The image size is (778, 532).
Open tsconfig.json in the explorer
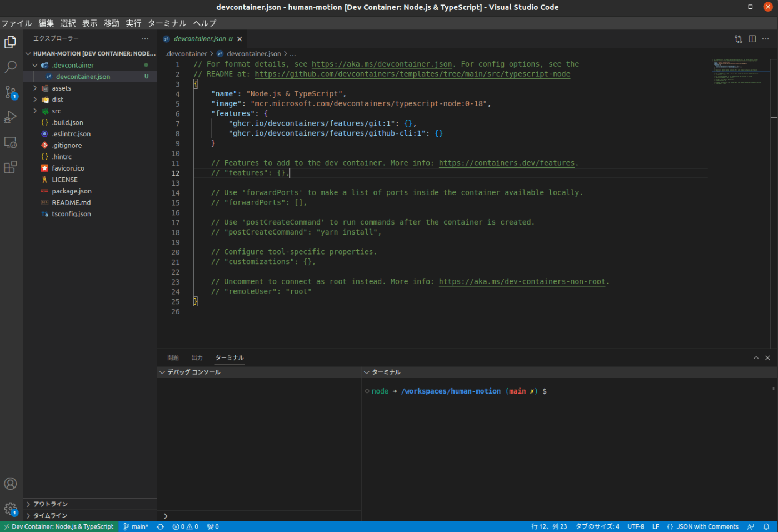[90, 214]
